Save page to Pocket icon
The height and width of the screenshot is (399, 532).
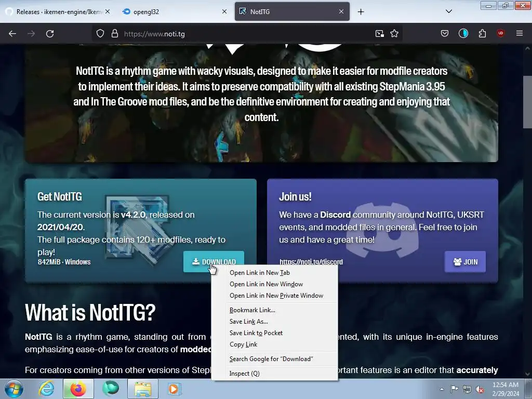point(445,34)
